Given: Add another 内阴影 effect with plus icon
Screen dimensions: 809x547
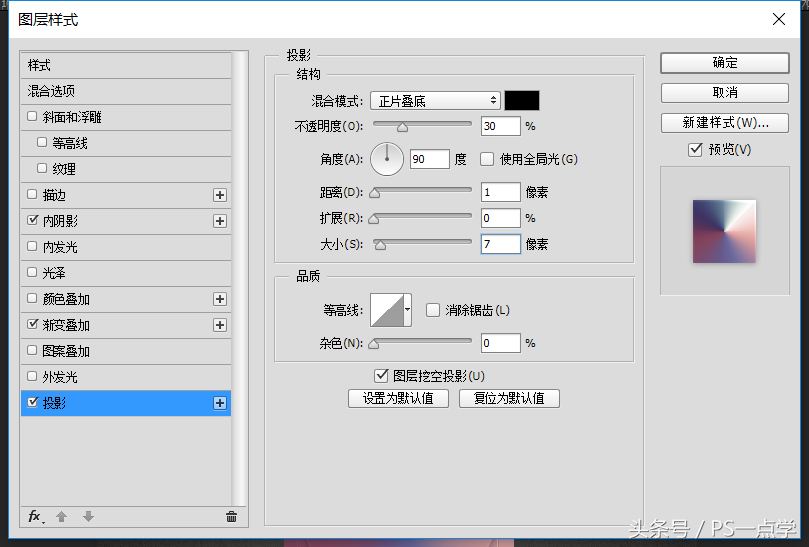Looking at the screenshot, I should click(220, 221).
